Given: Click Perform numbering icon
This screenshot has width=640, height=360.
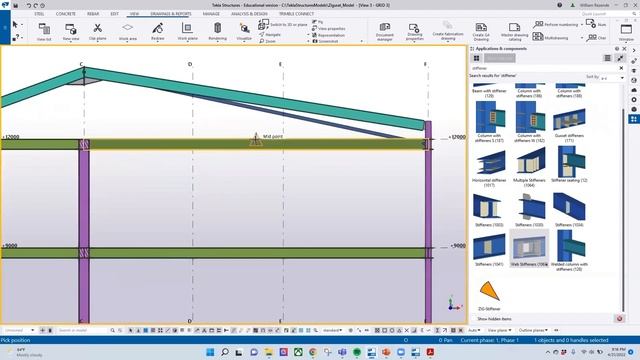Looking at the screenshot, I should click(x=538, y=25).
